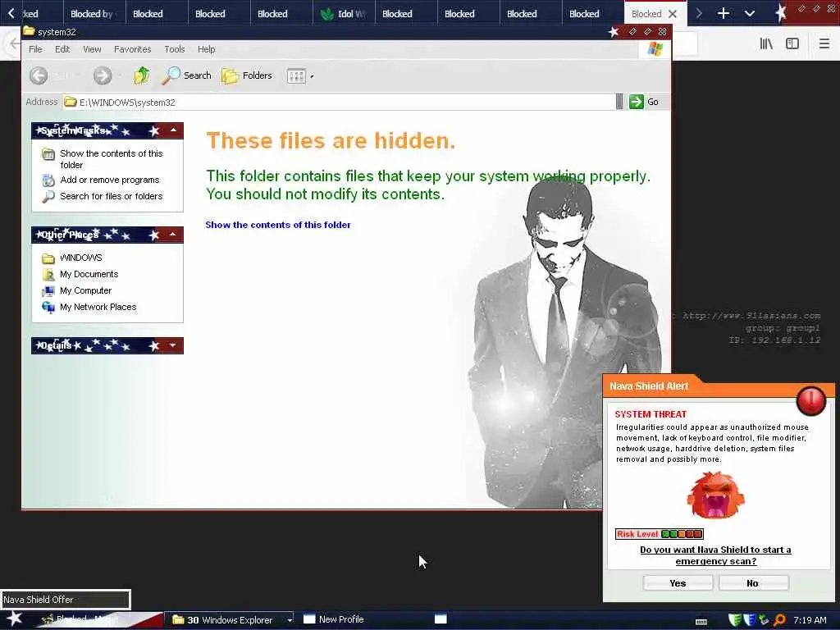840x630 pixels.
Task: Open the Firefox Library icon
Action: coord(766,44)
